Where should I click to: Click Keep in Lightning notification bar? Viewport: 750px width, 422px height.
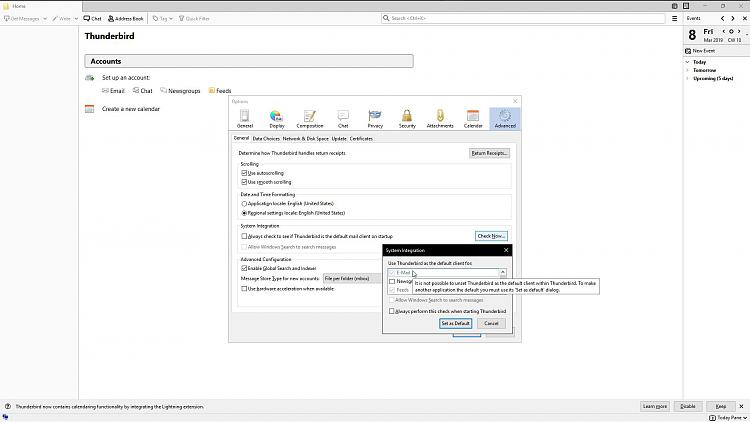click(x=721, y=406)
